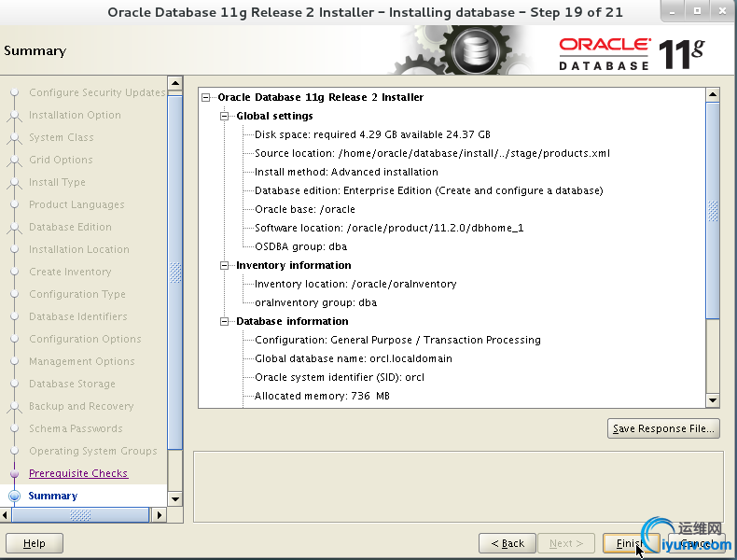This screenshot has width=737, height=560.
Task: Click the Database Identifiers step
Action: (78, 317)
